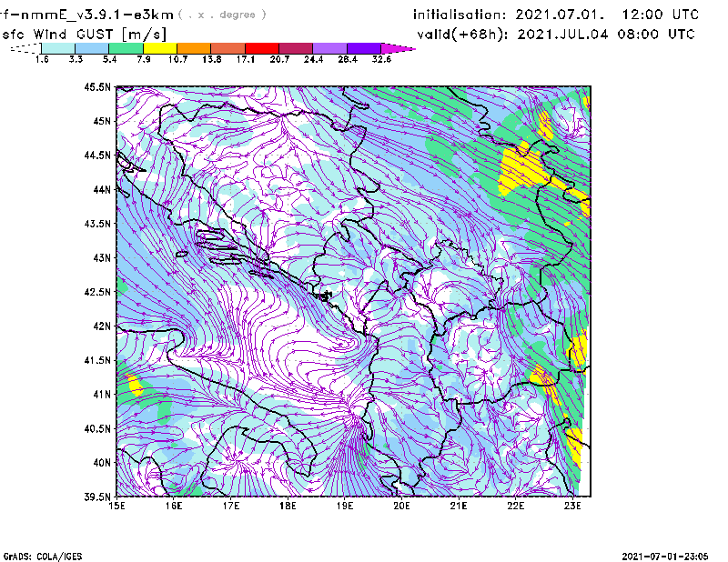Click the '45N' latitude label
This screenshot has height=562, width=728.
[102, 121]
